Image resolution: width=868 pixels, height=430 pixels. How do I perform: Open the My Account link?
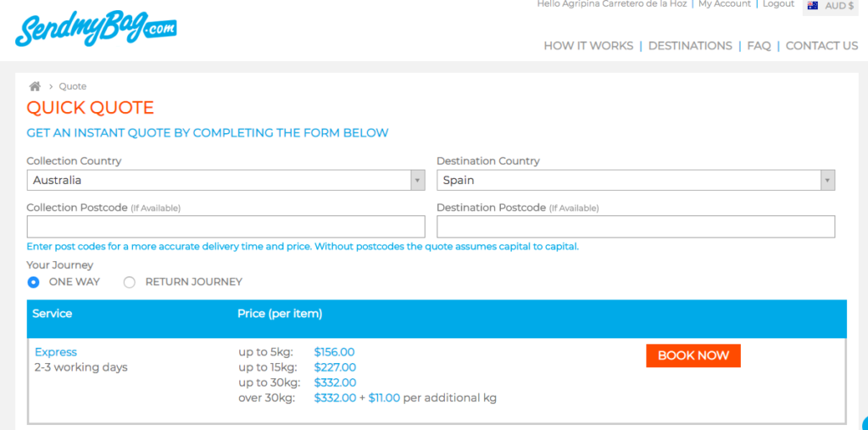pyautogui.click(x=725, y=4)
